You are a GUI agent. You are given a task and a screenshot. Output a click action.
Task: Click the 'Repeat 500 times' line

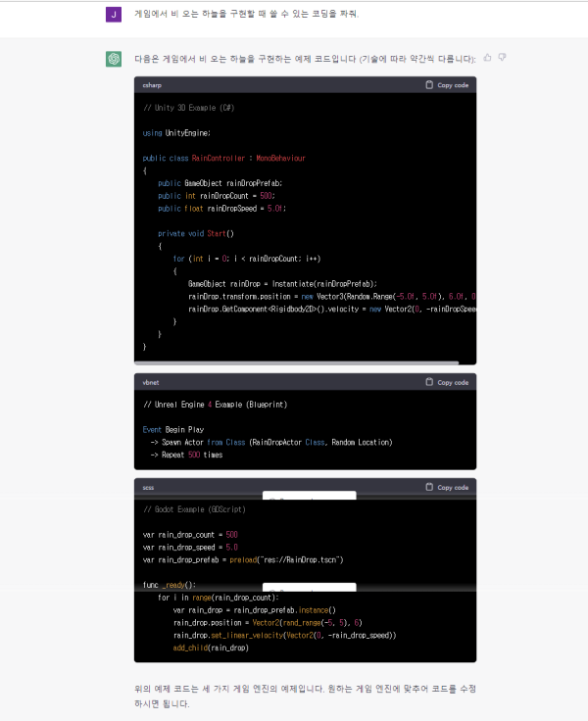tap(186, 455)
